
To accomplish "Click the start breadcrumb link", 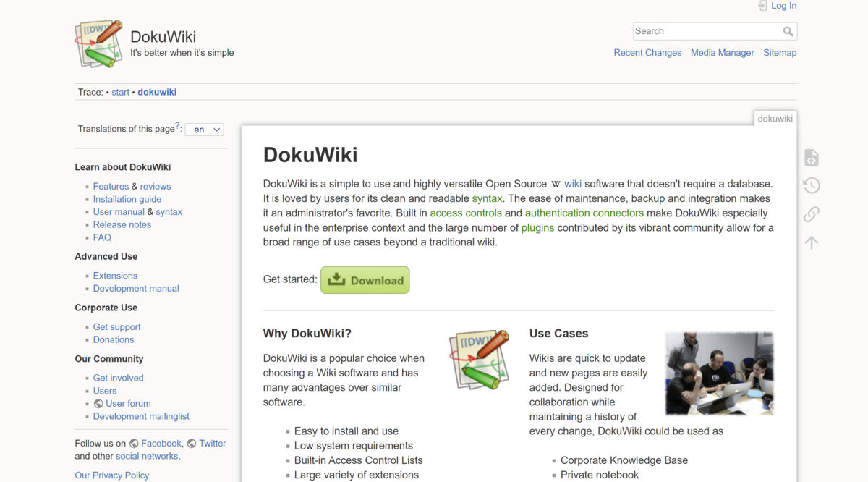I will click(x=121, y=92).
